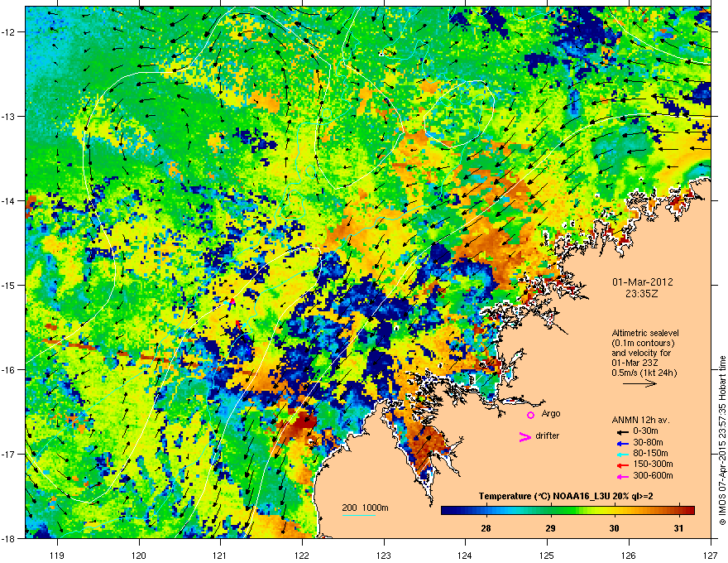
Task: Click the Temperature NOAA16_L3U colorbar title
Action: [x=566, y=497]
